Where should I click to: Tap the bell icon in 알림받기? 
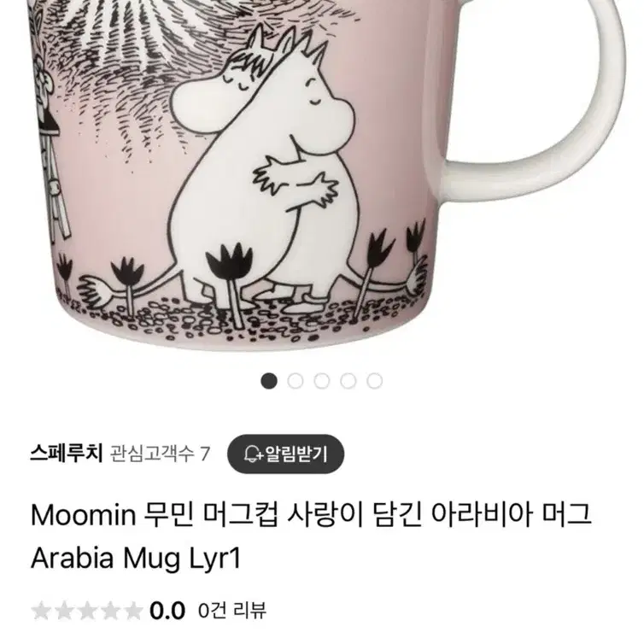[252, 454]
